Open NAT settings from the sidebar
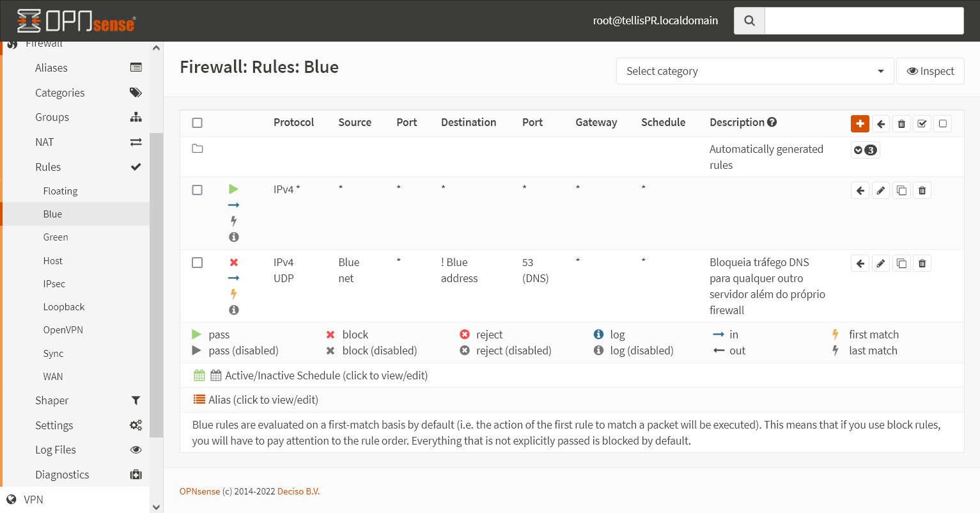980x513 pixels. (x=43, y=142)
